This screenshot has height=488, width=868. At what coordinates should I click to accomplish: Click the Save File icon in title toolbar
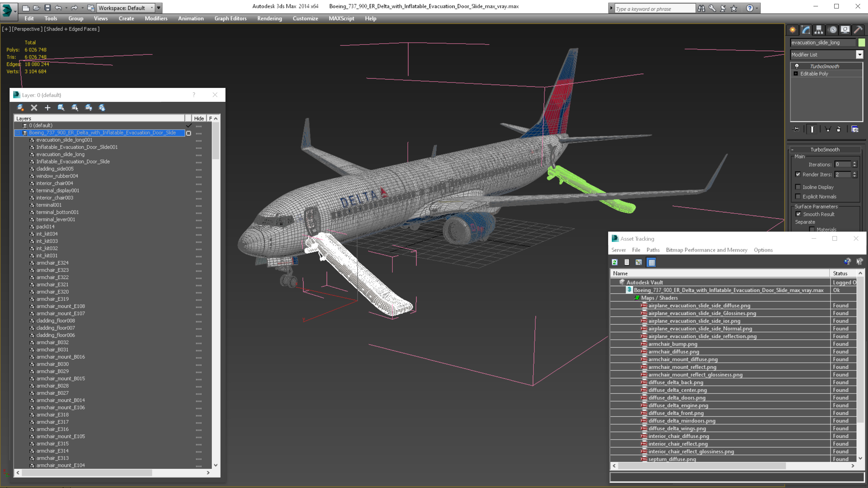(x=48, y=8)
